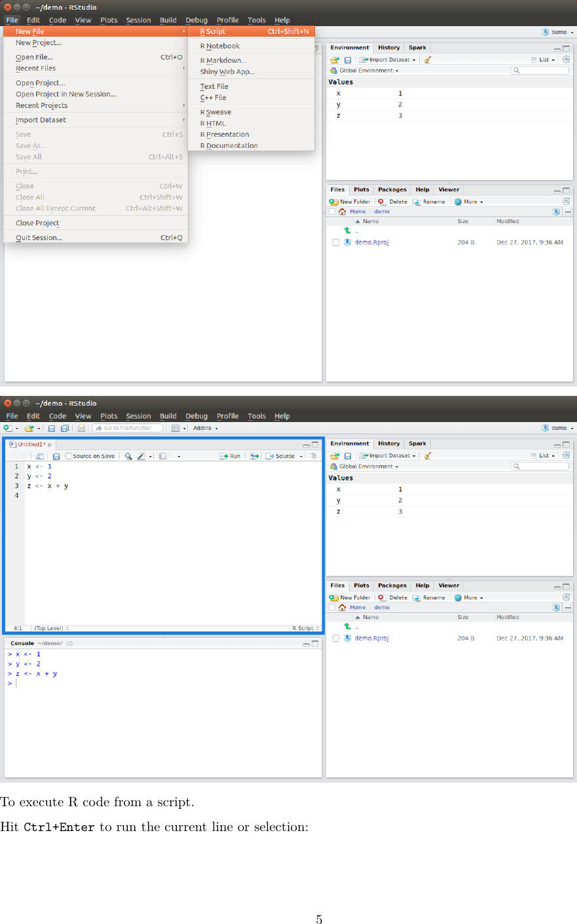Click the New File toolbar icon above the script editor
The image size is (577, 924).
8,428
